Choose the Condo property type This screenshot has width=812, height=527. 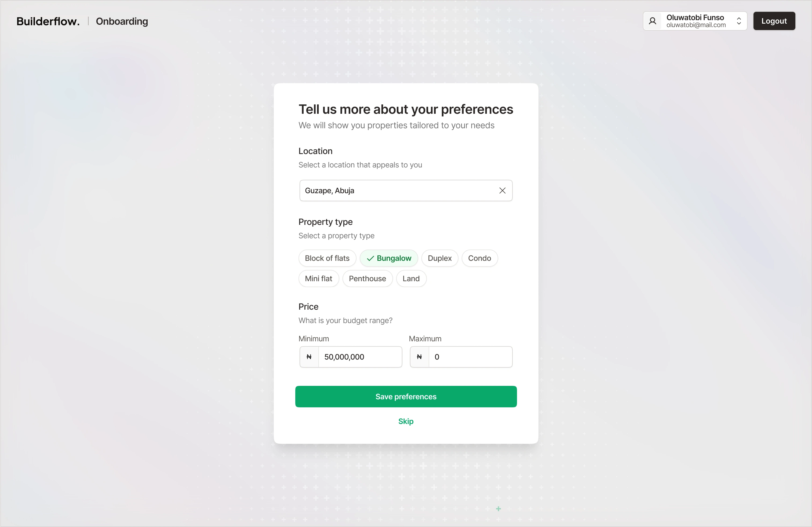[479, 259]
